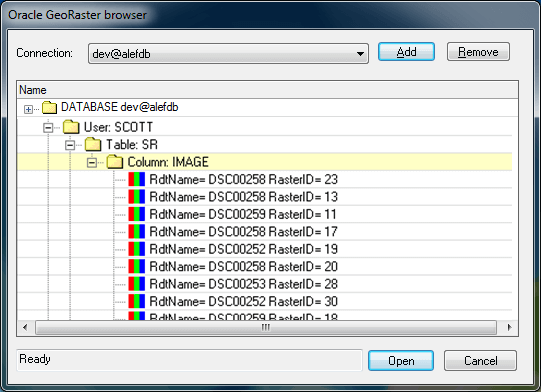The image size is (541, 392).
Task: Select the 'Column: IMAGE' tree label
Action: tap(168, 162)
